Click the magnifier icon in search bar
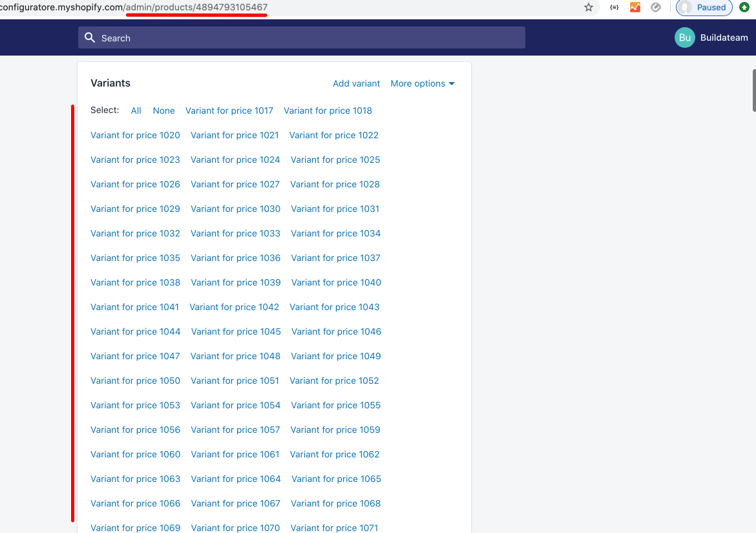The height and width of the screenshot is (533, 756). pyautogui.click(x=90, y=38)
